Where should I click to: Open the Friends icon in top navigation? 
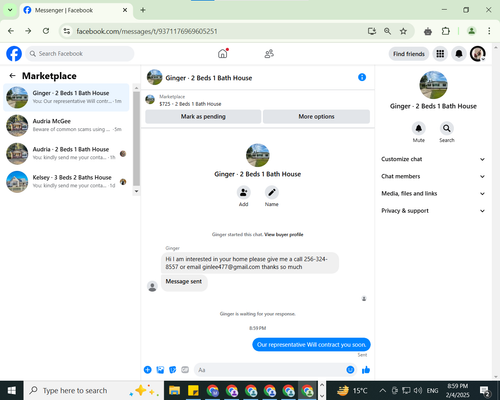point(269,54)
